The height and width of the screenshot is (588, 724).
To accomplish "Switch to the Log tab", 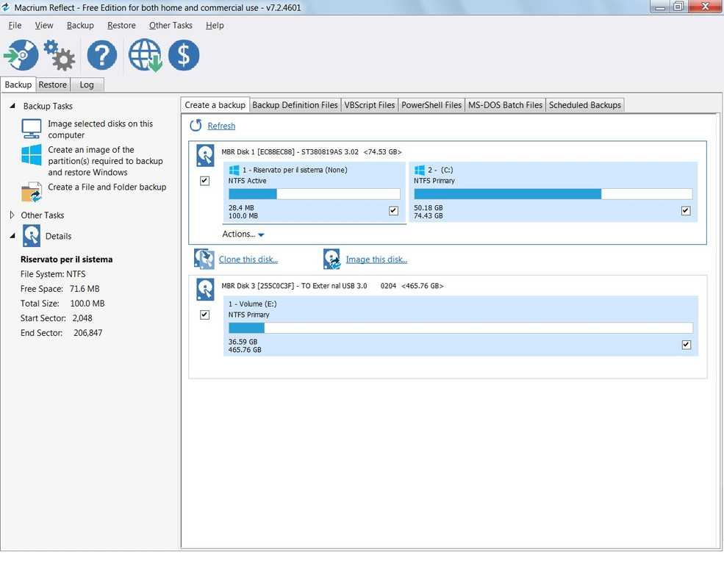I will [x=86, y=85].
